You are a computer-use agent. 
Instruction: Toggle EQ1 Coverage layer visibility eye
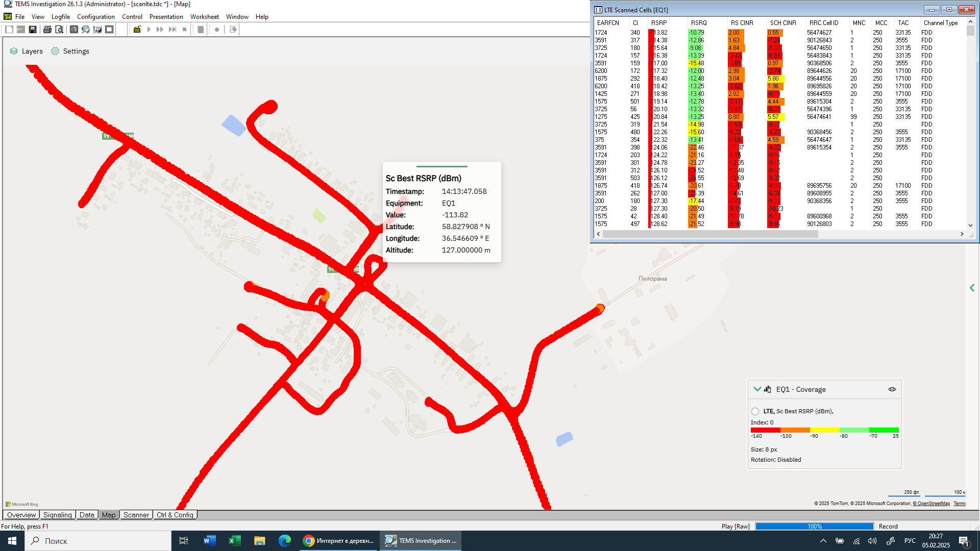tap(892, 389)
